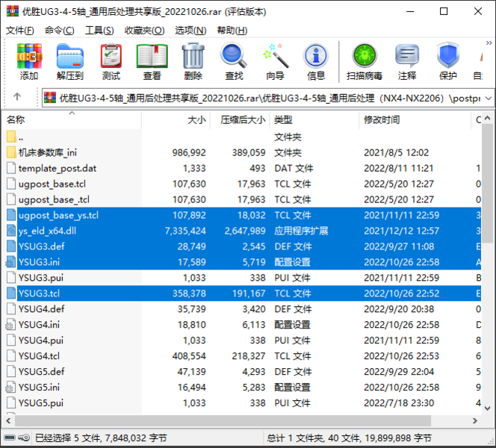Select file YSUG4.def

(x=41, y=309)
